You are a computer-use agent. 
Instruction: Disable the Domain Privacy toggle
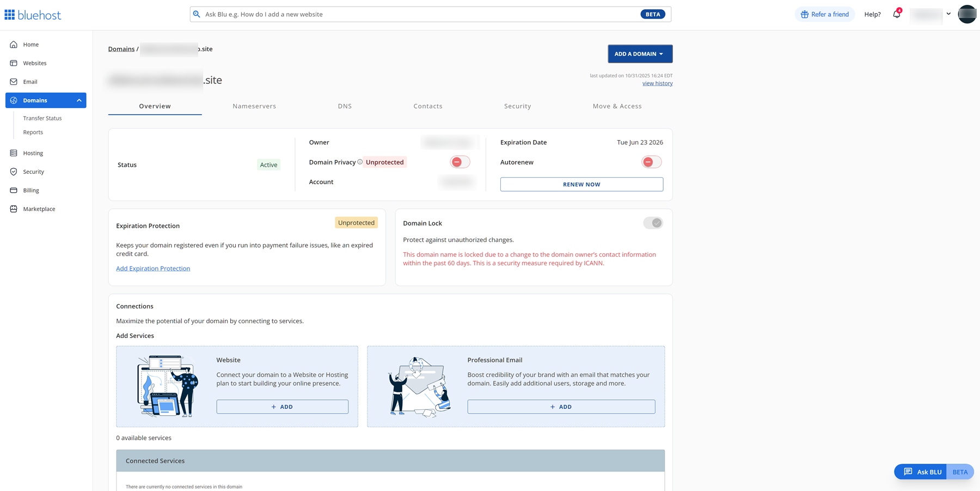[459, 162]
